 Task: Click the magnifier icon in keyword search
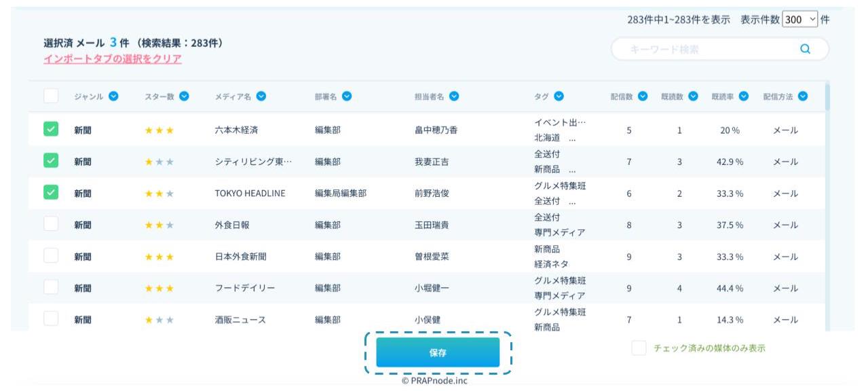[806, 49]
